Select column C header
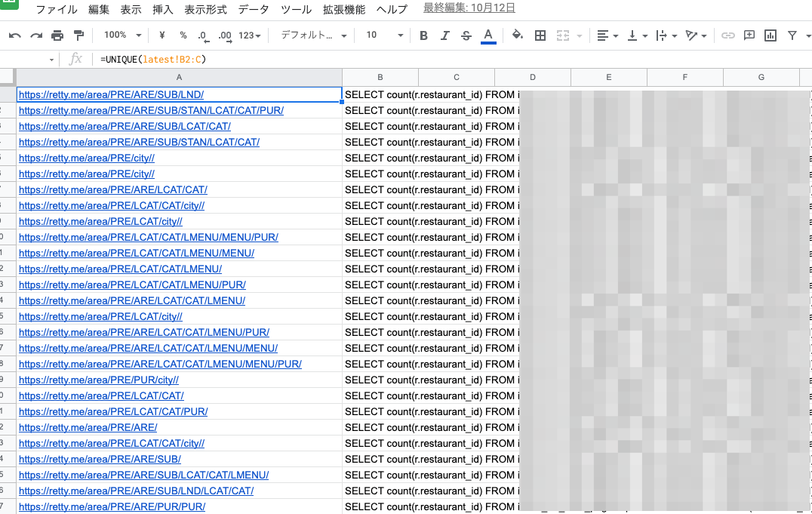Image resolution: width=812 pixels, height=514 pixels. (457, 77)
